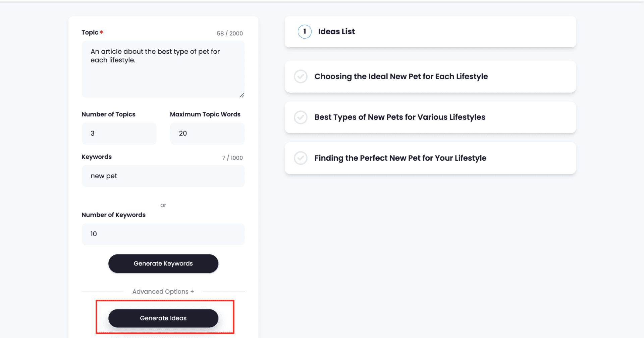Select the checkmark circle beside "Choosing the Ideal New Pet"

pyautogui.click(x=301, y=77)
